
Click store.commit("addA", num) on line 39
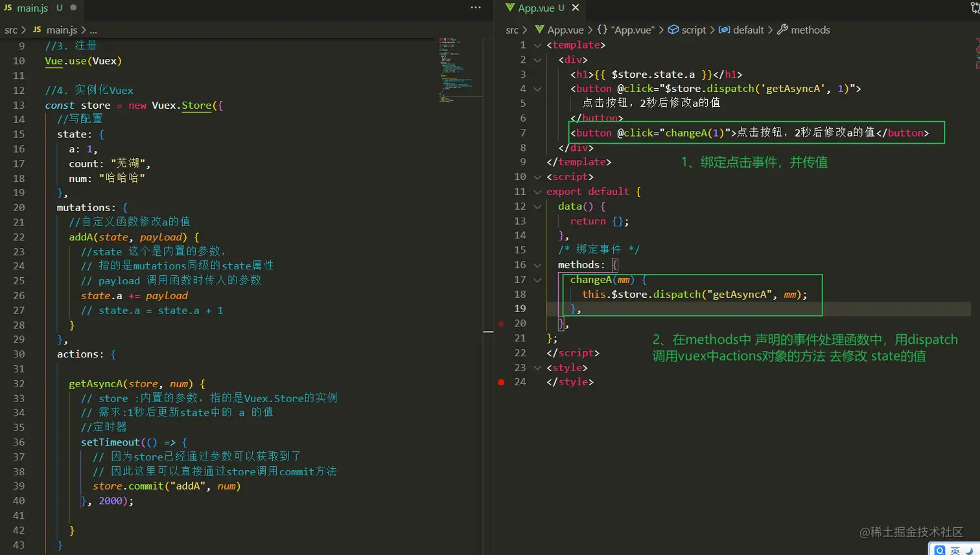(x=167, y=486)
